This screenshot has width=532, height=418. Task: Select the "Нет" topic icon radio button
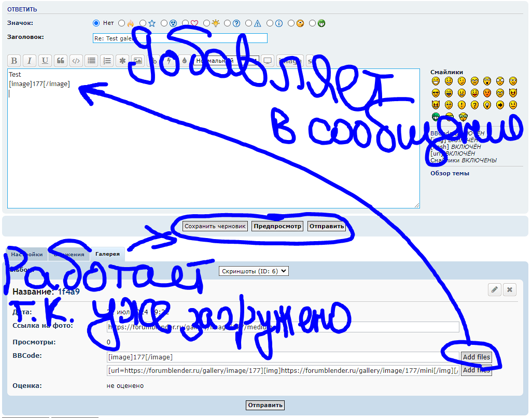click(x=96, y=23)
